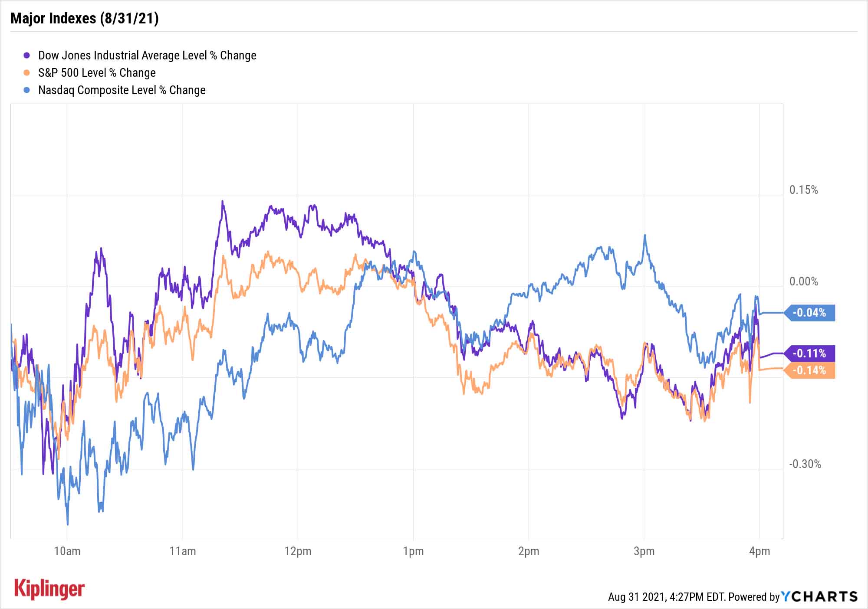Click the purple -0.11% end value tag
Screen dimensions: 868x609
809,354
